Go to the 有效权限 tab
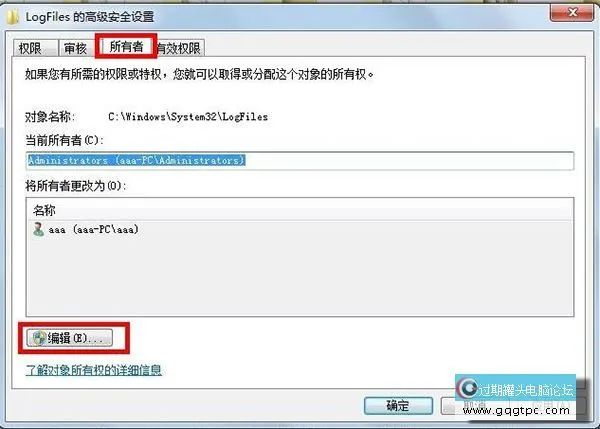Image resolution: width=600 pixels, height=429 pixels. click(x=179, y=48)
